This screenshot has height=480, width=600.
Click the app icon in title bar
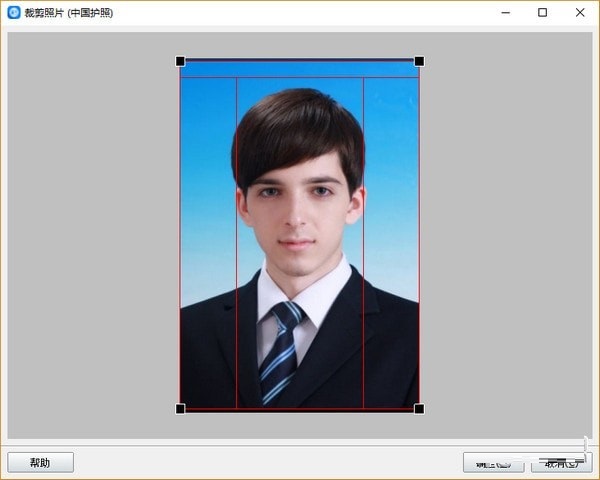click(13, 13)
